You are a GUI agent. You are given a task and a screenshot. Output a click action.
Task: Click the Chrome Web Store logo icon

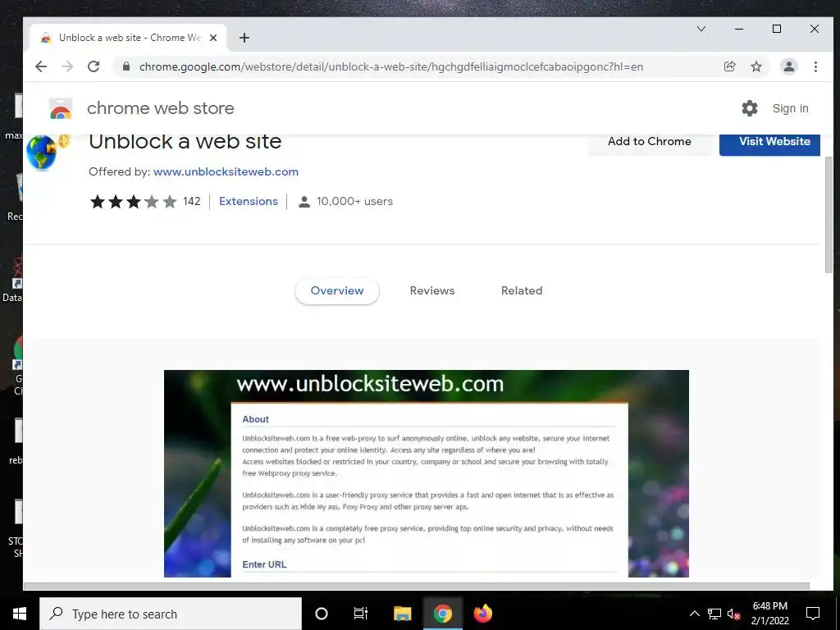(x=61, y=108)
